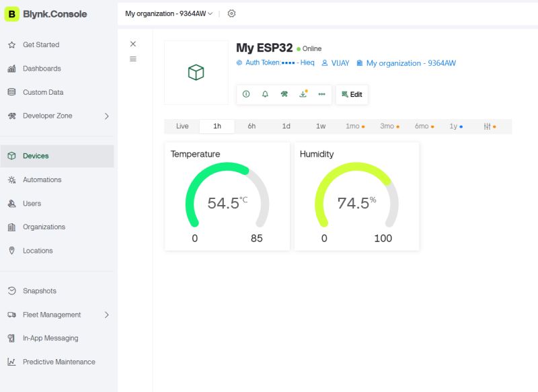Open Predictive Maintenance menu item
The width and height of the screenshot is (538, 392).
tap(57, 362)
